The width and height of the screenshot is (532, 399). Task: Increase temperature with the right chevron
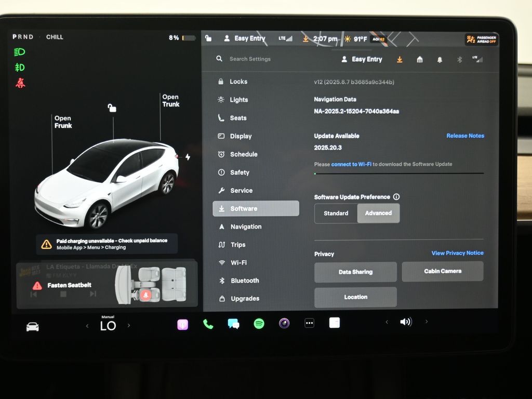pos(129,326)
